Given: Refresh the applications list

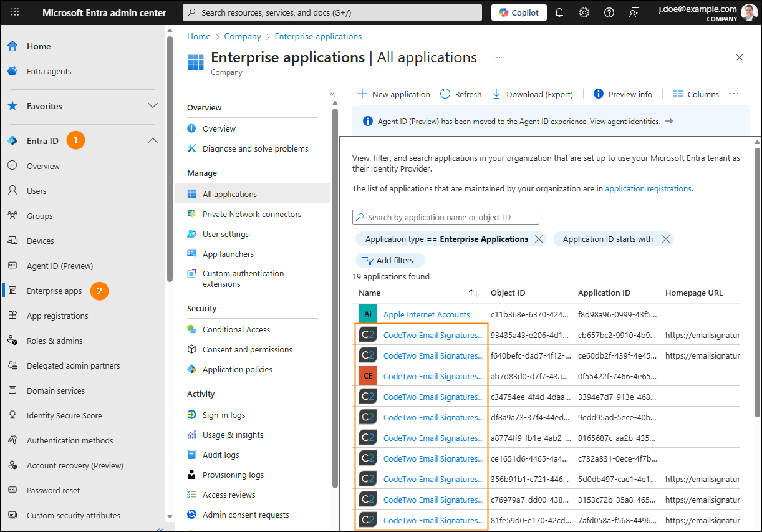Looking at the screenshot, I should click(x=461, y=94).
